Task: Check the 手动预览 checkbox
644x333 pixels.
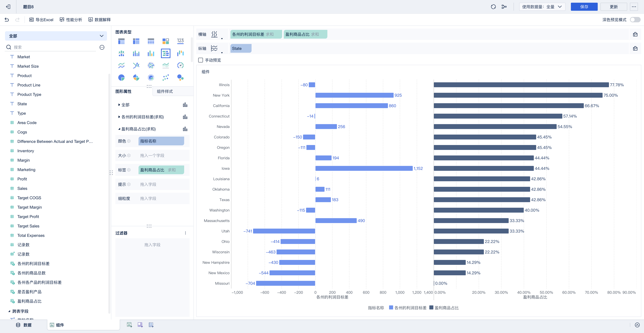Action: (x=200, y=60)
